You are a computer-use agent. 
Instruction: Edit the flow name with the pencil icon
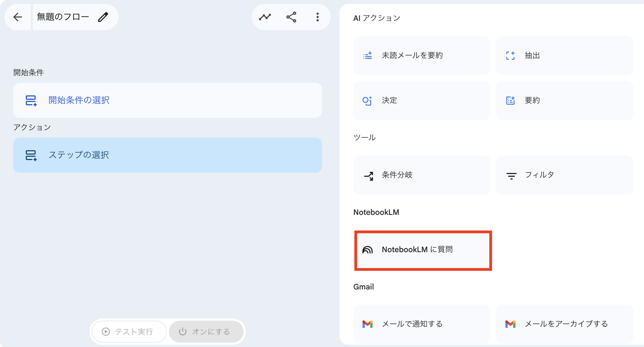click(x=103, y=17)
